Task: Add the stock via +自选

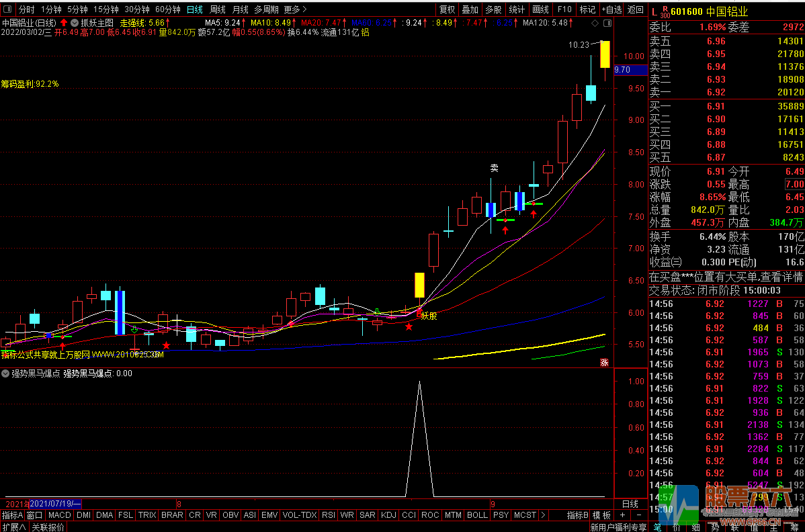Action: click(x=612, y=9)
